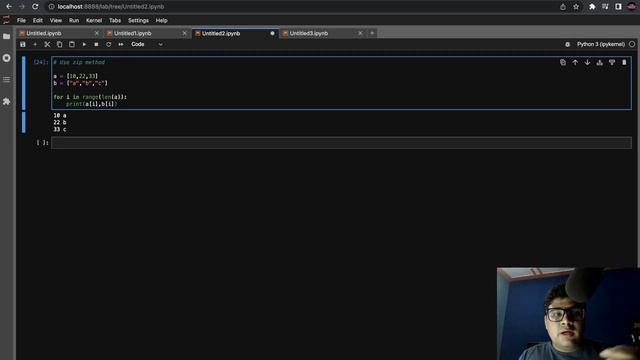Interrupt the kernel with the stop icon
This screenshot has height=360, width=640.
(96, 44)
